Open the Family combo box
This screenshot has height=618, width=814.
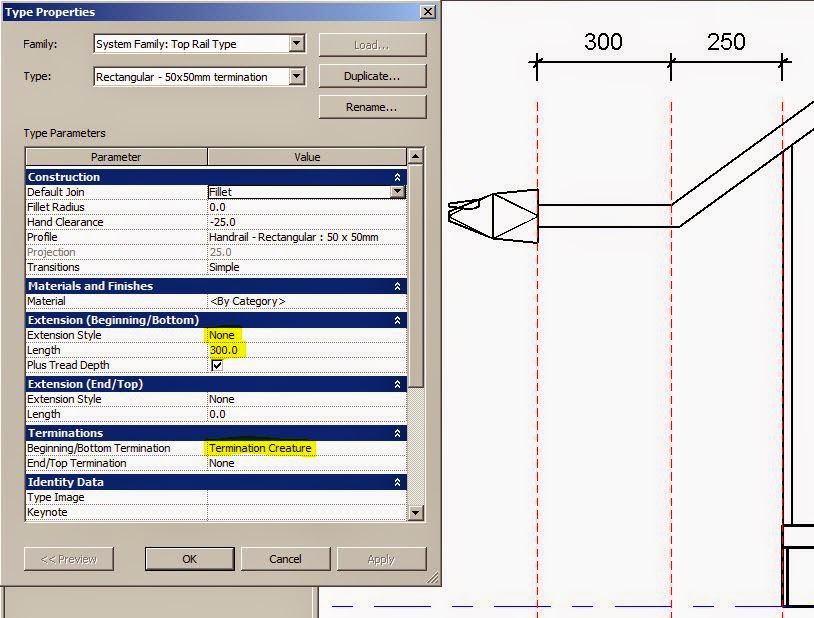pos(295,44)
